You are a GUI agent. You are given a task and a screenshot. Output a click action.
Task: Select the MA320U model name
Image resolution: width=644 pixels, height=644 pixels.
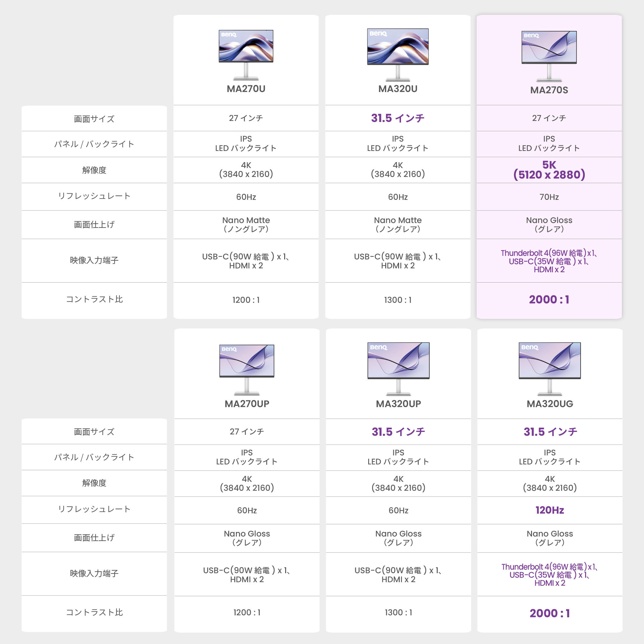(398, 89)
